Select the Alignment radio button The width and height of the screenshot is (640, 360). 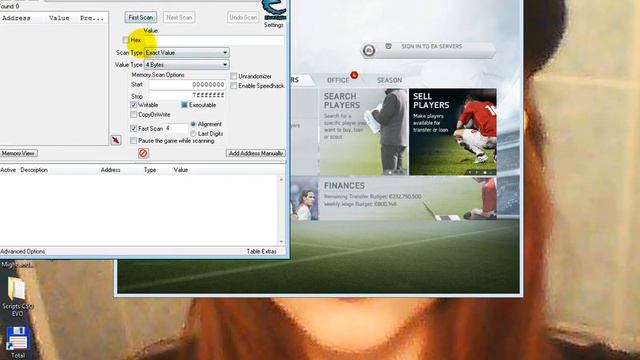(x=193, y=124)
